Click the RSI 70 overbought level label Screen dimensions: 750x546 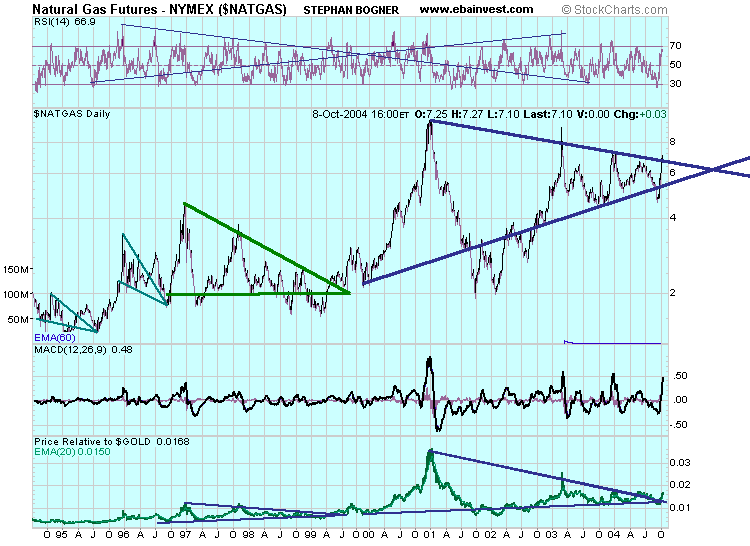pos(675,46)
